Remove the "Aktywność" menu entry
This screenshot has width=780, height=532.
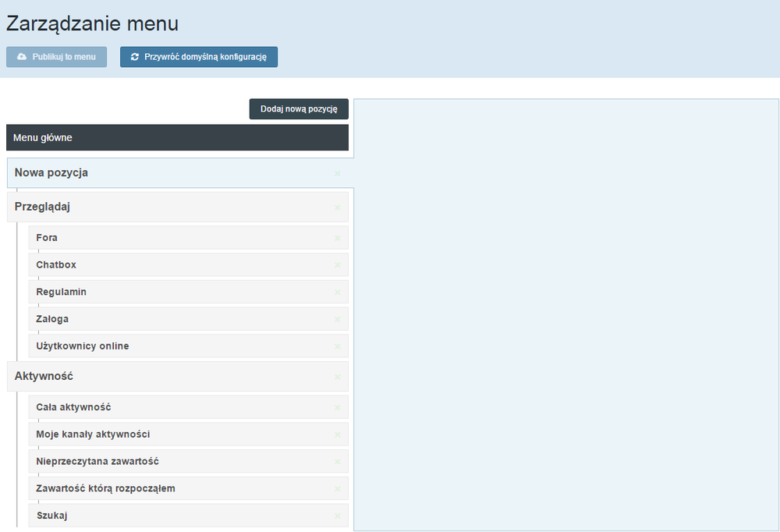click(337, 377)
